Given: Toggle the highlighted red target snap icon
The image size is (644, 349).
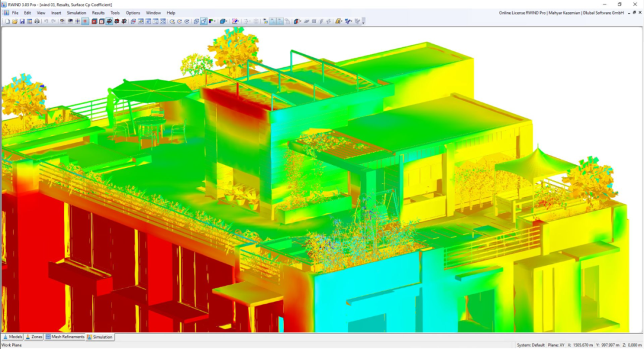Looking at the screenshot, I should point(85,21).
